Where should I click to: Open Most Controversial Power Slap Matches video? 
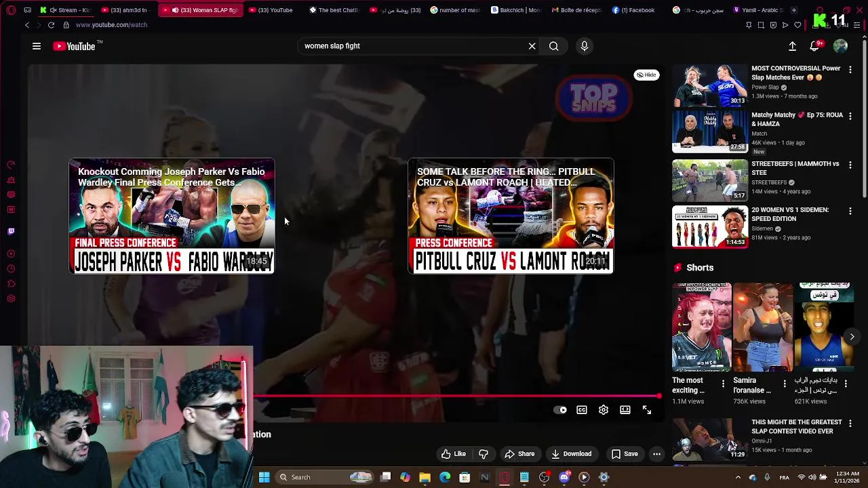pyautogui.click(x=710, y=85)
